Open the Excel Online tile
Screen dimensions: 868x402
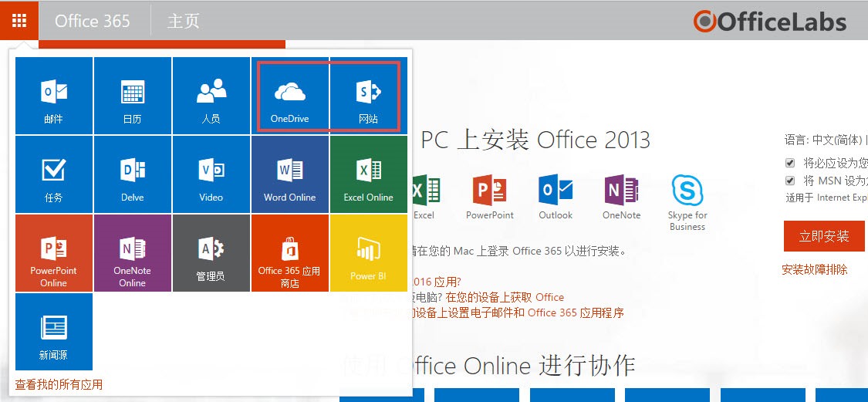click(x=368, y=174)
